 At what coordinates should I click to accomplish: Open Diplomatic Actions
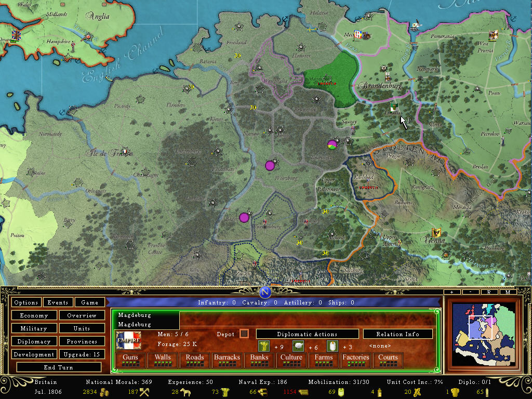pyautogui.click(x=307, y=334)
